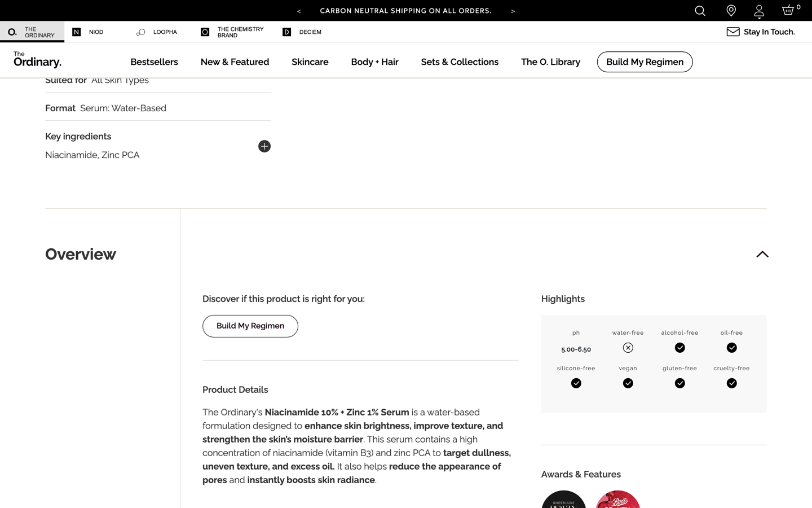812x508 pixels.
Task: Click the Stay In Touch link
Action: [x=769, y=32]
